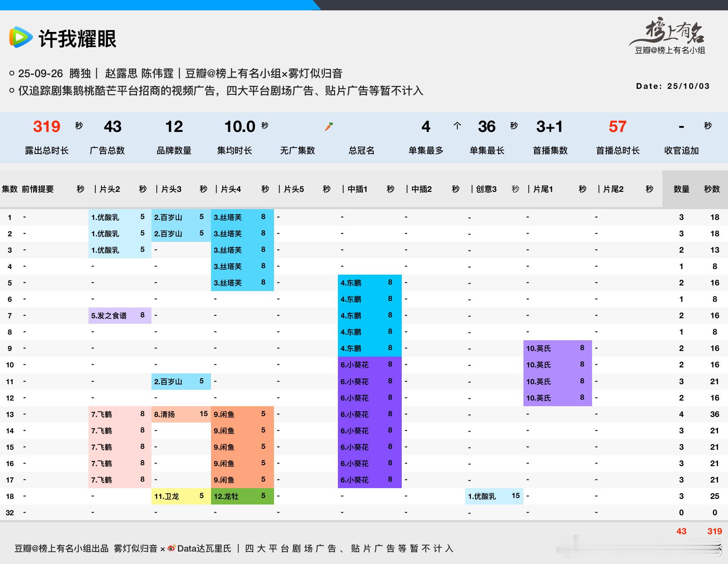Click the 中插1 column header

pos(357,189)
